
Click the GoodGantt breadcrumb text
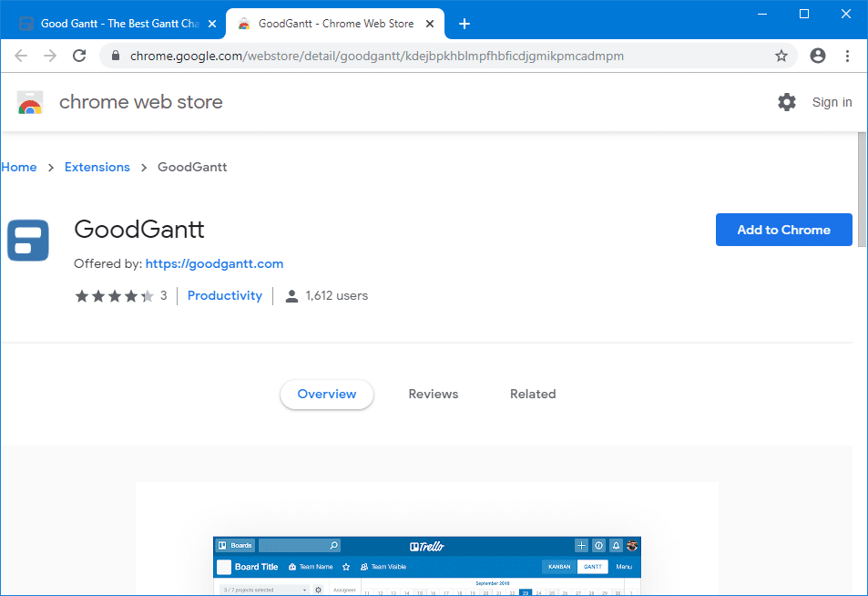[192, 168]
